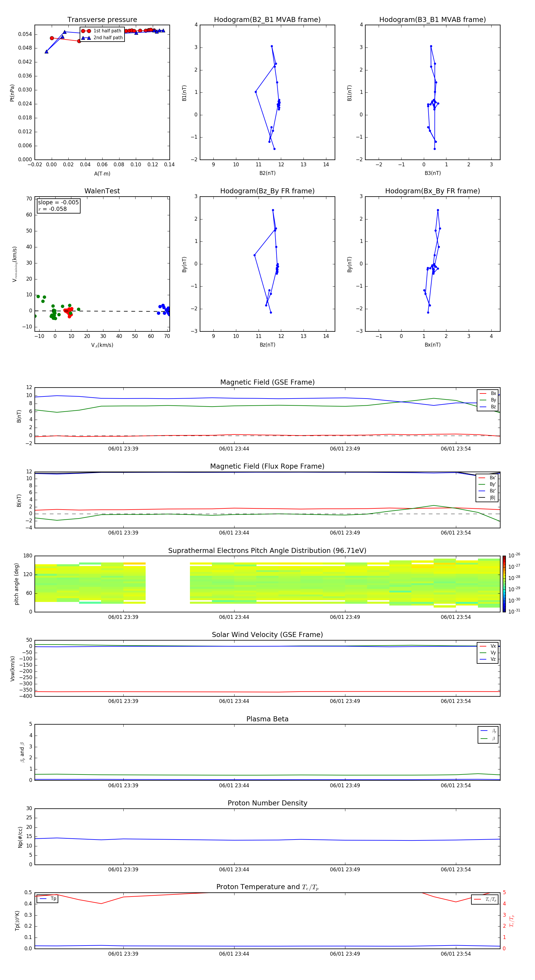Click the '06/01 23:49' tick under Solar Wind Velocity

pos(345,701)
